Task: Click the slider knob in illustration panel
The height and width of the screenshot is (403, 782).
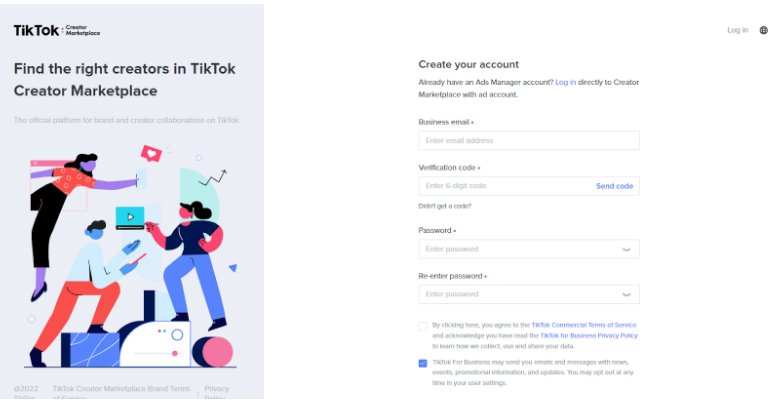Action: pos(175,353)
